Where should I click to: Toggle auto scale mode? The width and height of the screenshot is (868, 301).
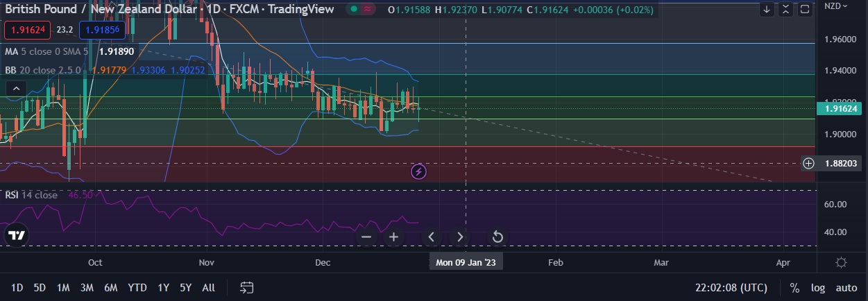[846, 287]
